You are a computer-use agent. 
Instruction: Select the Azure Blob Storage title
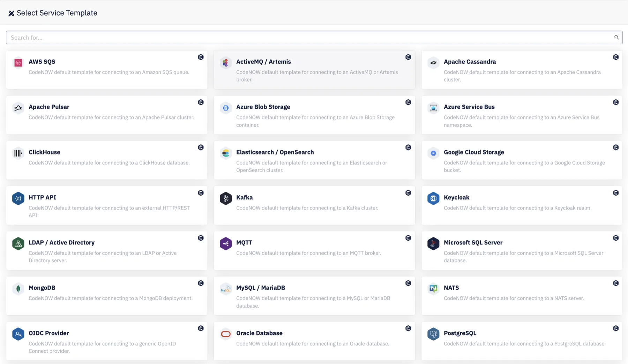click(x=263, y=107)
